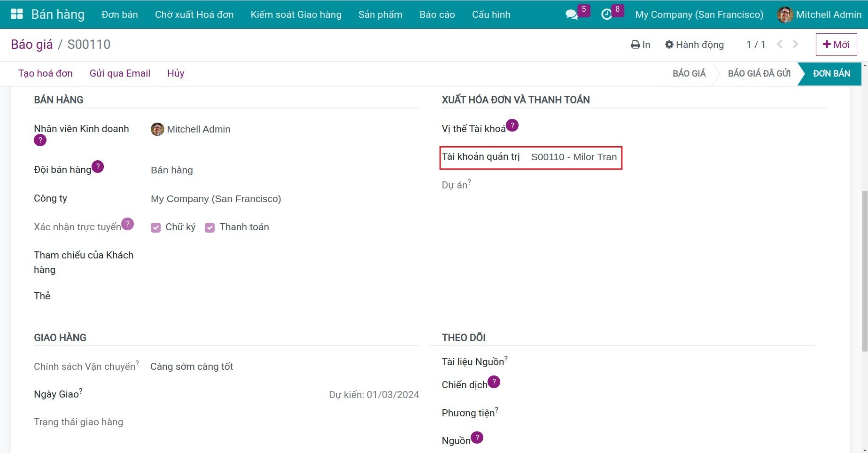Viewport: 868px width, 453px height.
Task: Click the previous record arrow
Action: 780,44
